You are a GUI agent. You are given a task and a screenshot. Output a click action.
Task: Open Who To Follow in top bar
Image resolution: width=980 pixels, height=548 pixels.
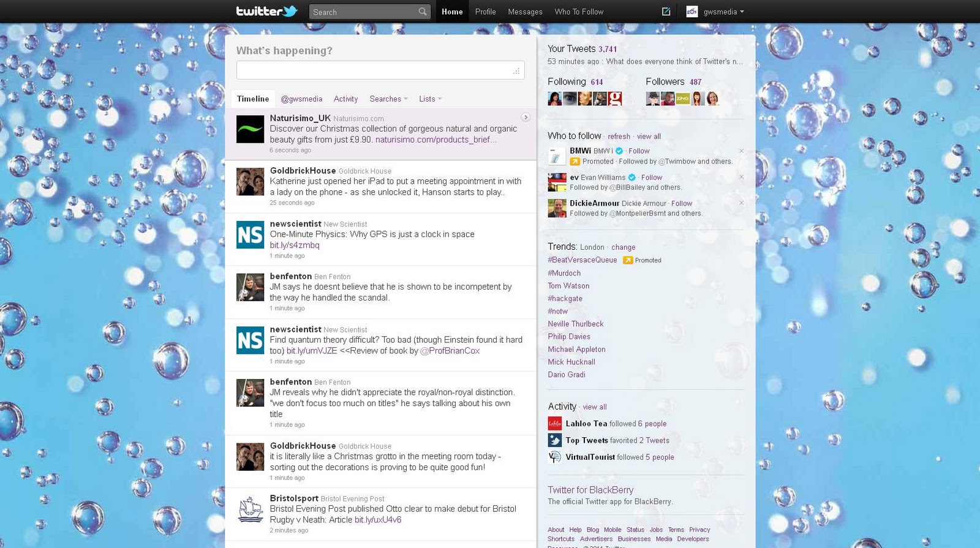(x=579, y=12)
